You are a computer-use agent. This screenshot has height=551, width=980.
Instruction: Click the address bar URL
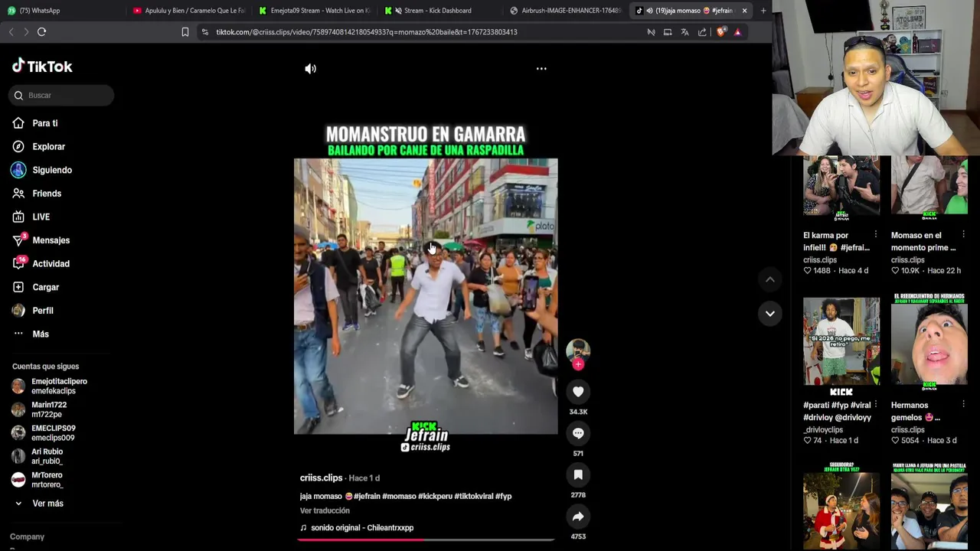coord(367,32)
